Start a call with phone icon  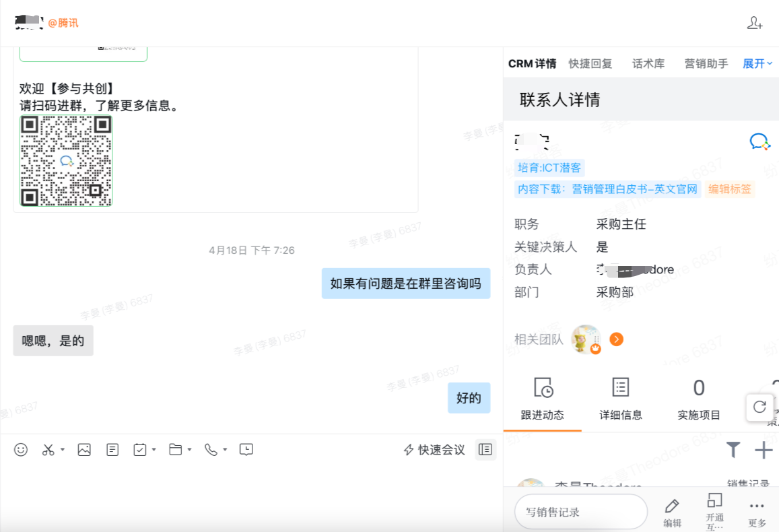211,450
